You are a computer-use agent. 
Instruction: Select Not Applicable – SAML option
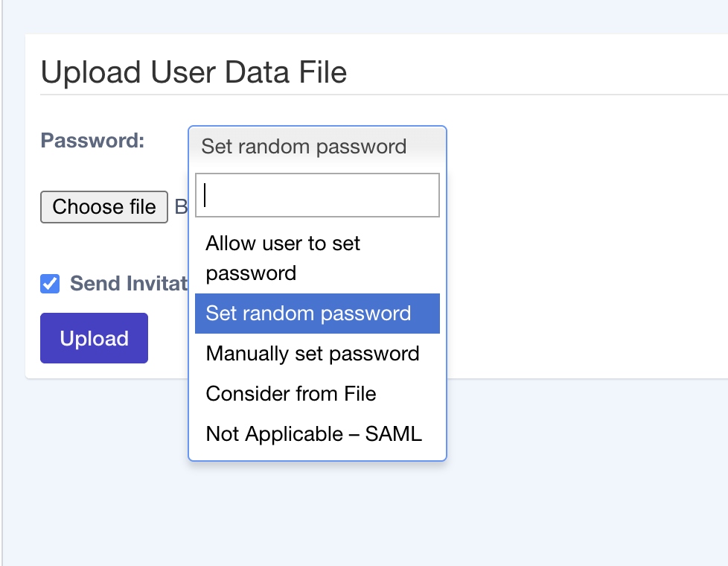point(317,433)
